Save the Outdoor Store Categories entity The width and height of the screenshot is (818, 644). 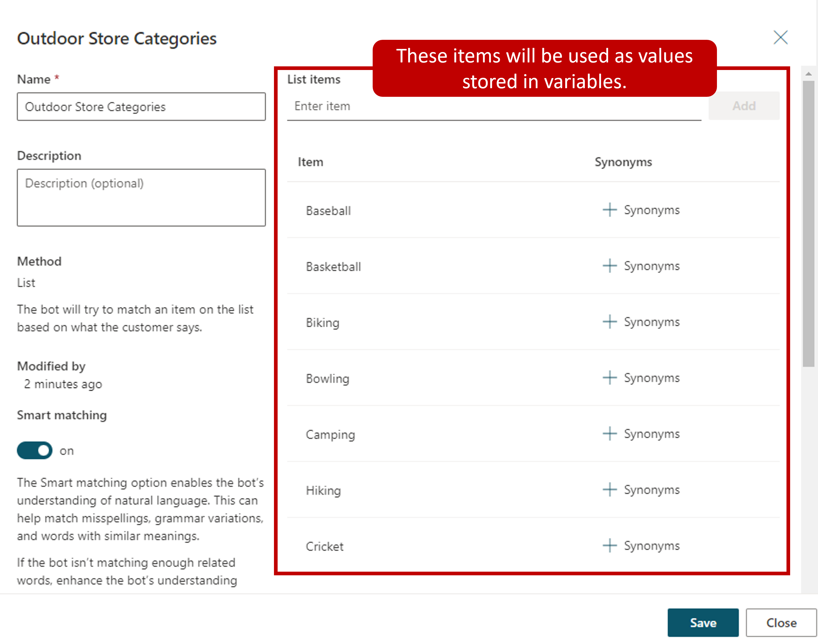703,622
